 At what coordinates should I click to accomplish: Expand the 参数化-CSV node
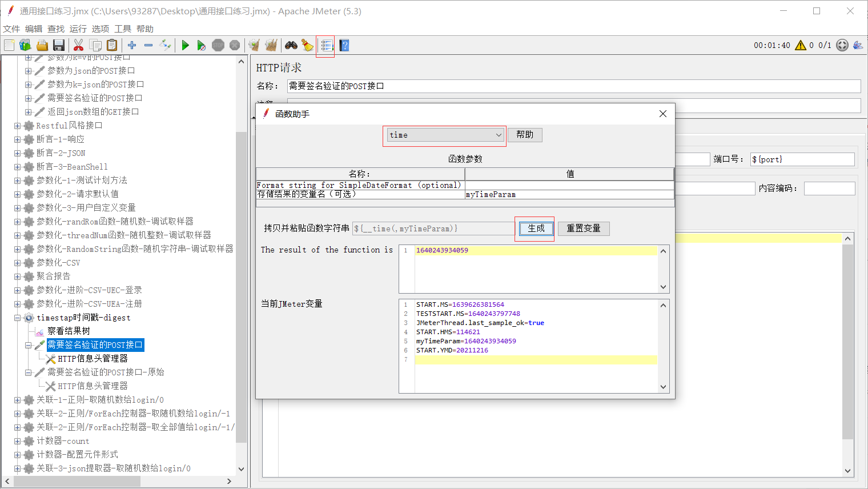click(18, 263)
